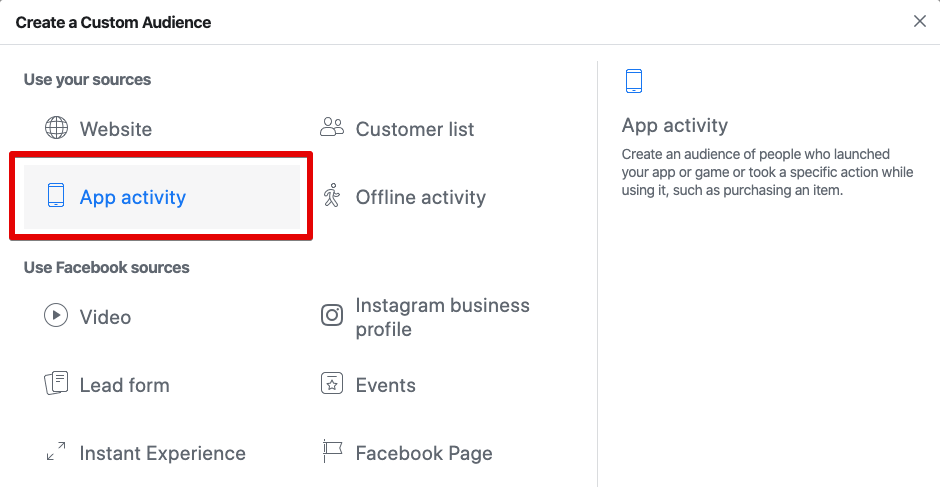The width and height of the screenshot is (940, 487).
Task: Click the App activity phone icon
Action: coord(56,196)
